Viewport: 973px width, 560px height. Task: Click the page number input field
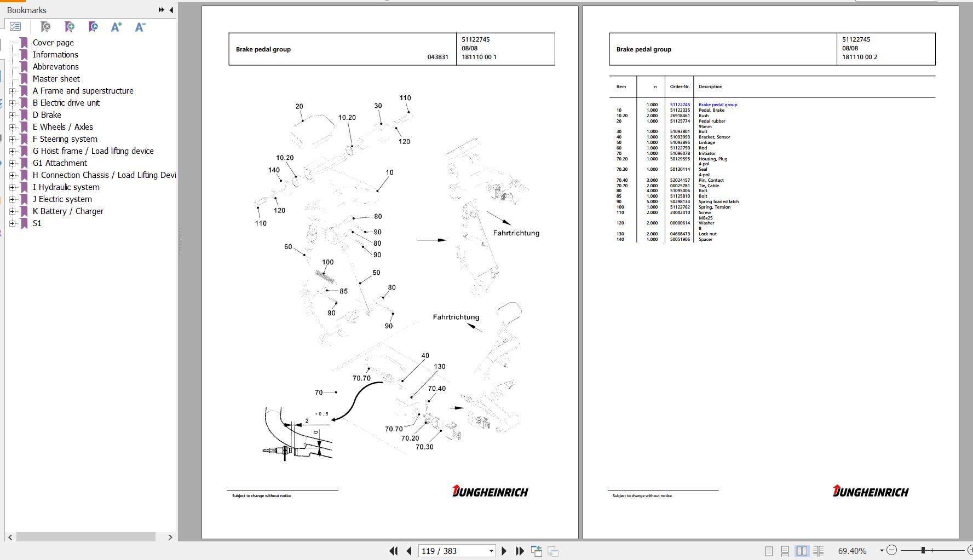click(453, 551)
